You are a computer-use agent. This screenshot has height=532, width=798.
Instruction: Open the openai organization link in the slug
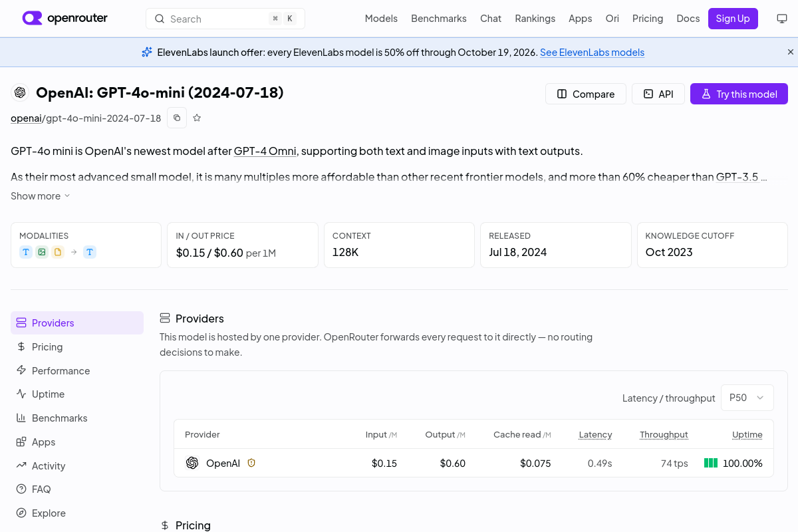tap(27, 118)
